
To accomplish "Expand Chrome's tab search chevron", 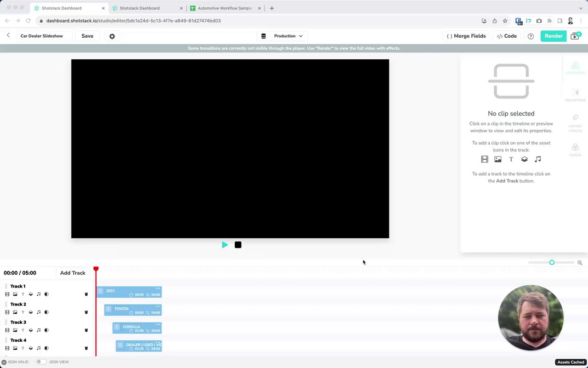I will coord(581,8).
